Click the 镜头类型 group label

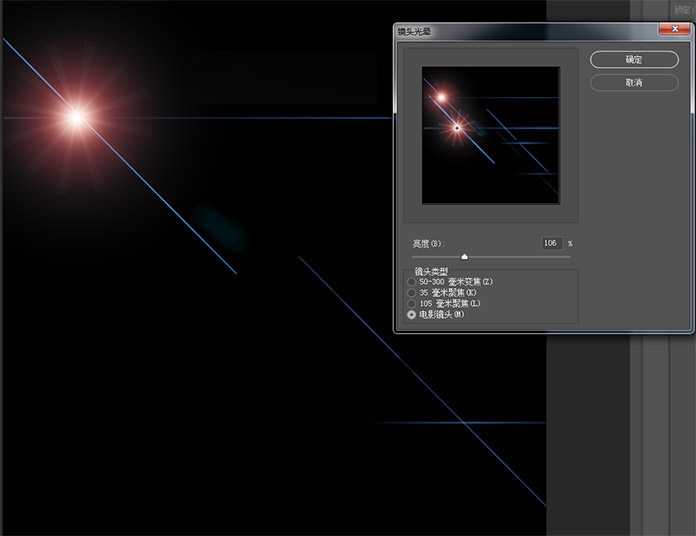(x=431, y=271)
